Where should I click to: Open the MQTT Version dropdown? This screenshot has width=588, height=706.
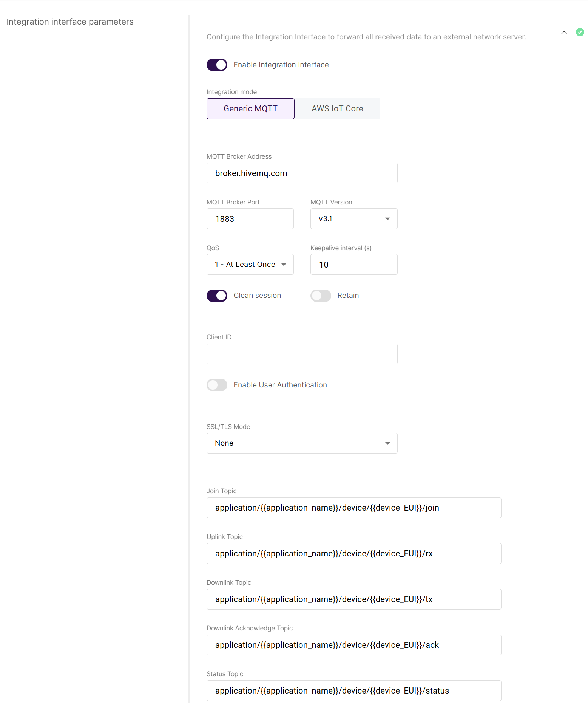353,219
